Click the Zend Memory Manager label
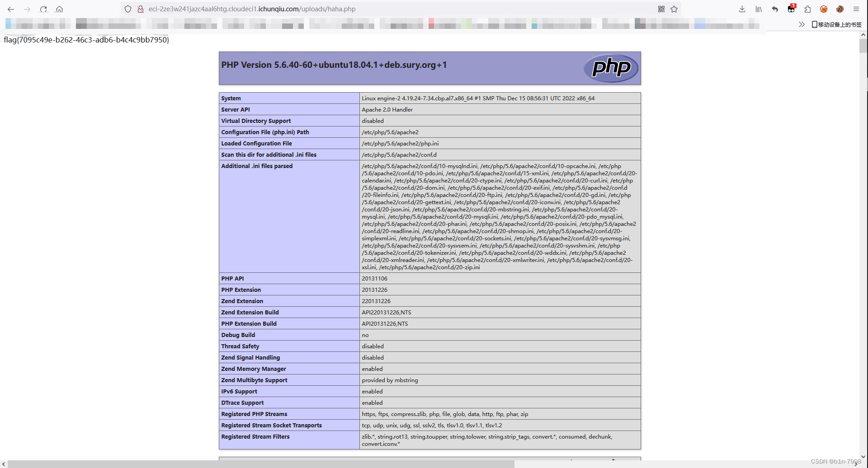 pos(254,369)
